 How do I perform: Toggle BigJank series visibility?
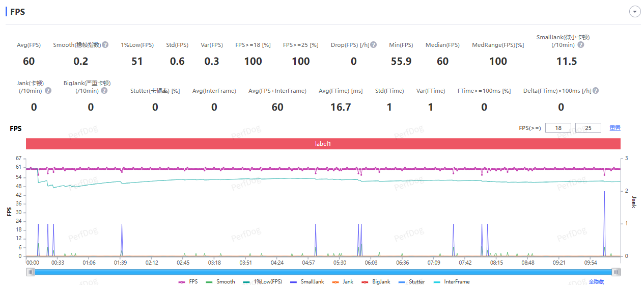coord(376,281)
